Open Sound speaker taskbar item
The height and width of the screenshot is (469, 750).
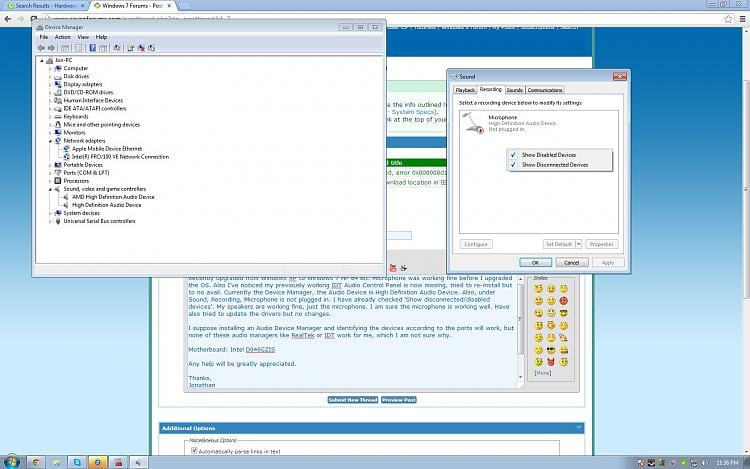click(x=139, y=462)
